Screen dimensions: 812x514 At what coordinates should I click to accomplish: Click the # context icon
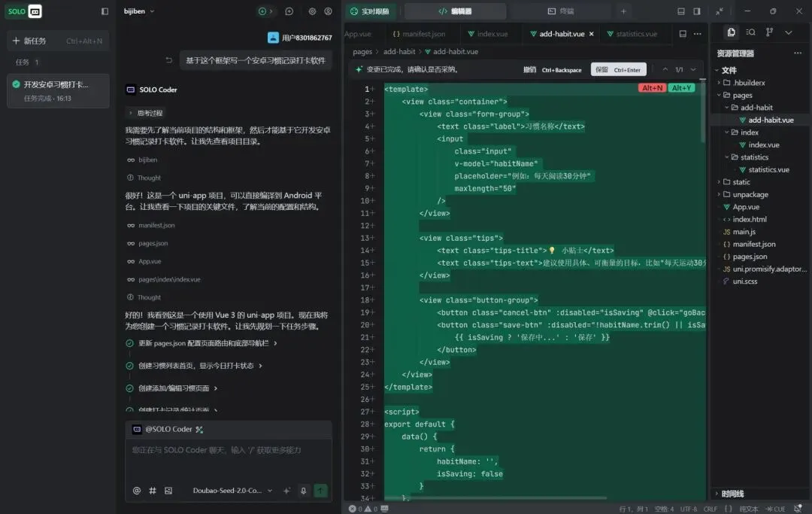[x=153, y=491]
